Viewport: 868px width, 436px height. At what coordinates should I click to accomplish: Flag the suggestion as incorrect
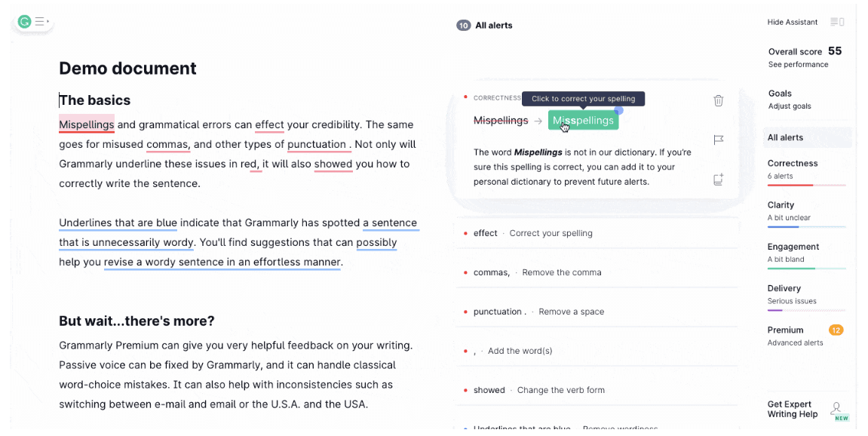click(719, 140)
